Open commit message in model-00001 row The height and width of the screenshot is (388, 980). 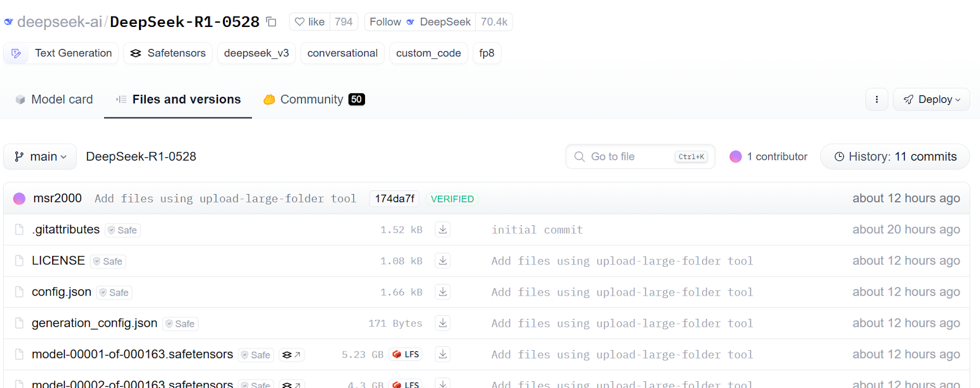[x=622, y=354]
